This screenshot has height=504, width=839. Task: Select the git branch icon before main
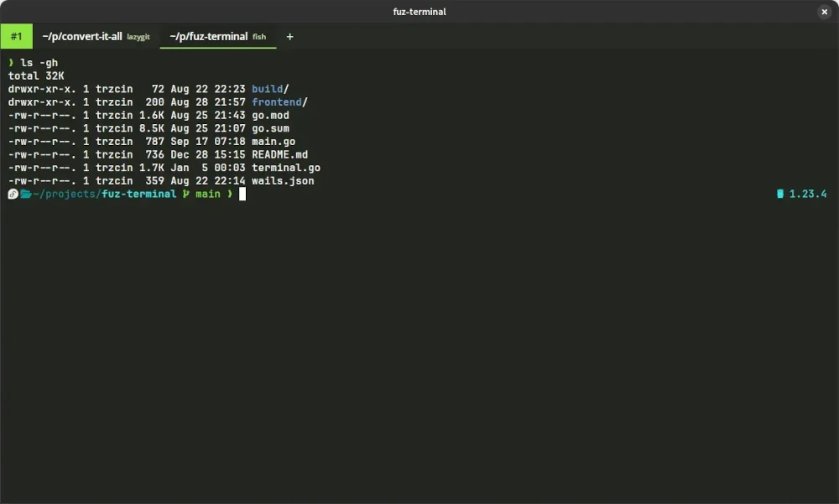(184, 194)
